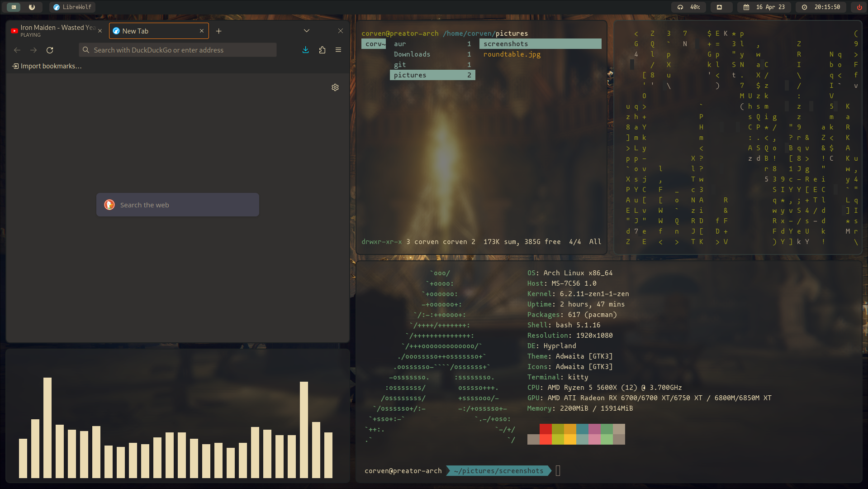Click the terminal workspace icon in top bar
Screen dimensions: 868x489
(x=14, y=7)
